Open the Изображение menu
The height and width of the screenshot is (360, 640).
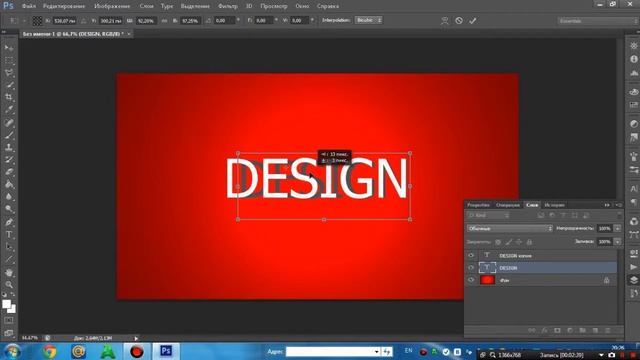pos(112,6)
